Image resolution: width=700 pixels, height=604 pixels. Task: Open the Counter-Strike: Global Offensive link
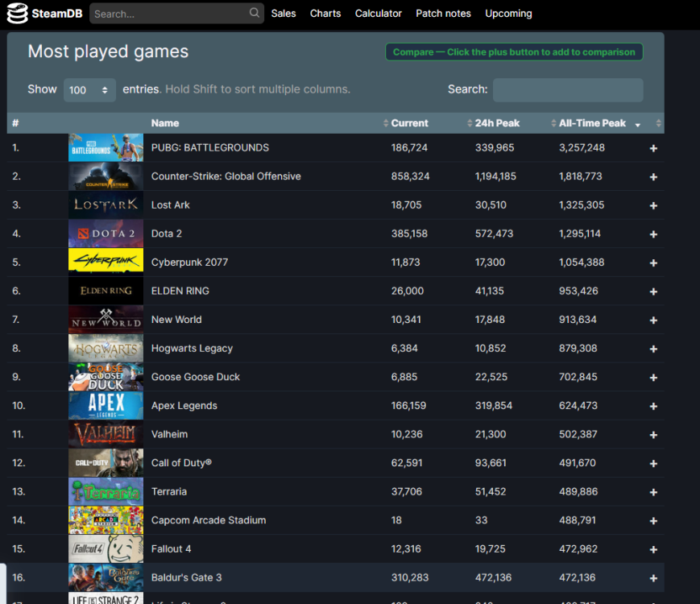pos(226,176)
